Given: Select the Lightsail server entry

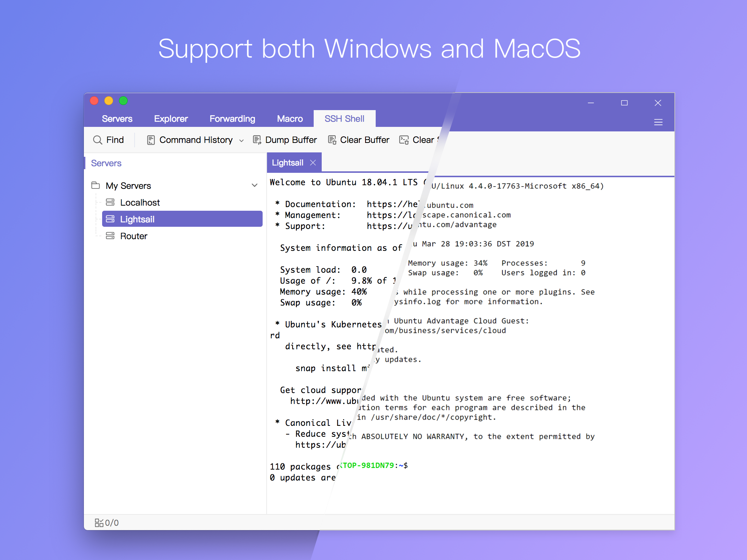Looking at the screenshot, I should click(182, 219).
